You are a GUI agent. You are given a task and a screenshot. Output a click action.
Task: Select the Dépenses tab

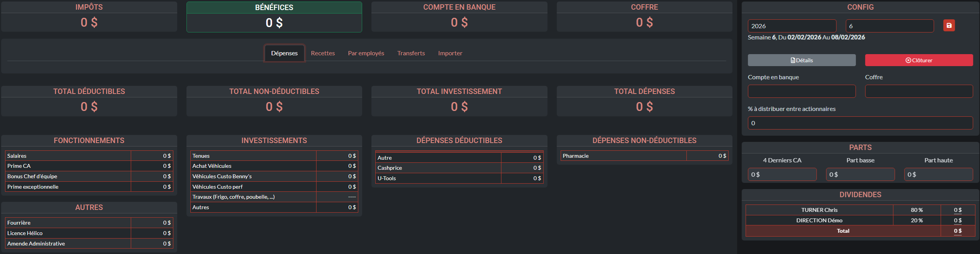tap(284, 53)
